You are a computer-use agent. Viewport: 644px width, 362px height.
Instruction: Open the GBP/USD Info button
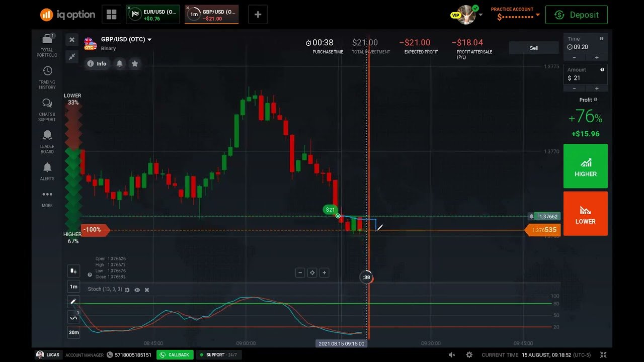click(97, 64)
